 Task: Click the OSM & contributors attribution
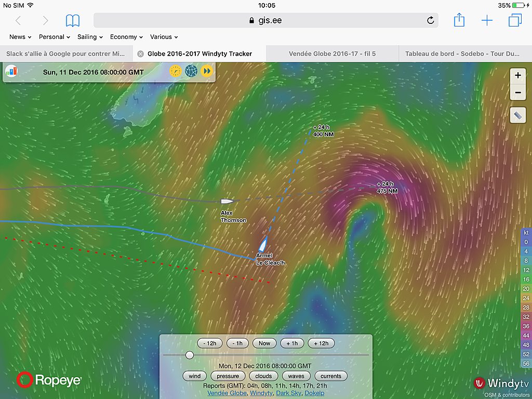tap(506, 395)
